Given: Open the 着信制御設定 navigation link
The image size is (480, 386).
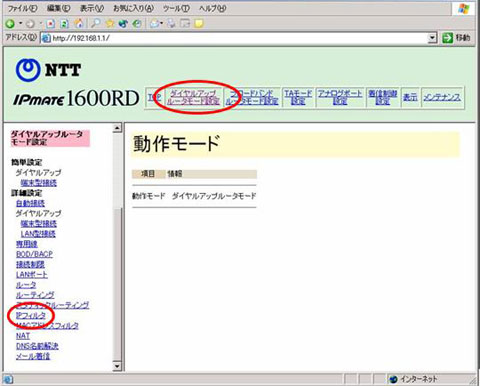Looking at the screenshot, I should (x=383, y=97).
